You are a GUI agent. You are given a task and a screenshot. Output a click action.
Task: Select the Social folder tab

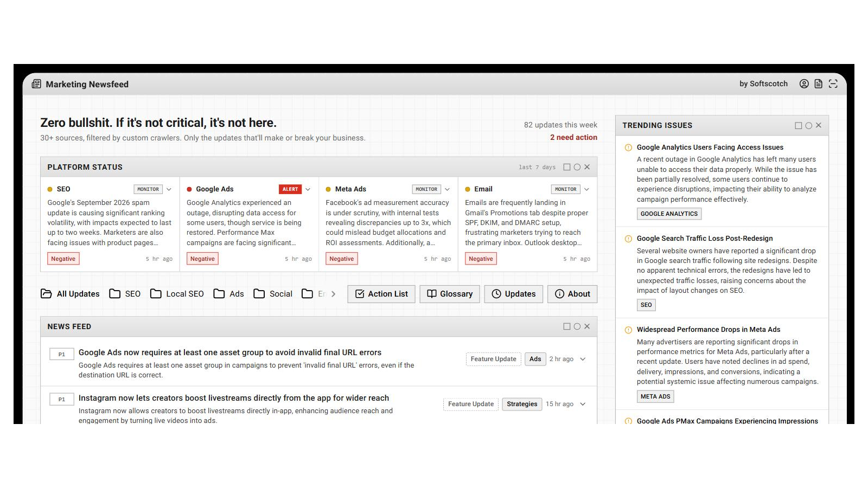click(273, 294)
